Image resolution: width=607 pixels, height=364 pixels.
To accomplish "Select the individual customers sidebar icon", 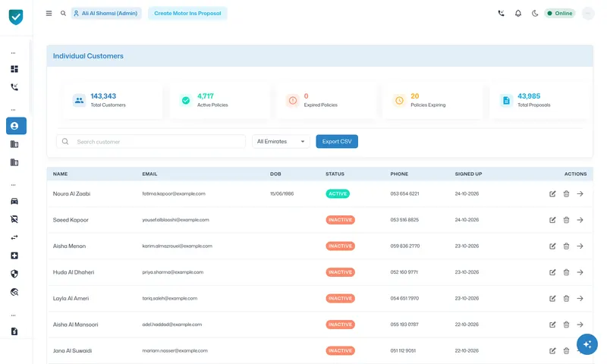I will (16, 126).
